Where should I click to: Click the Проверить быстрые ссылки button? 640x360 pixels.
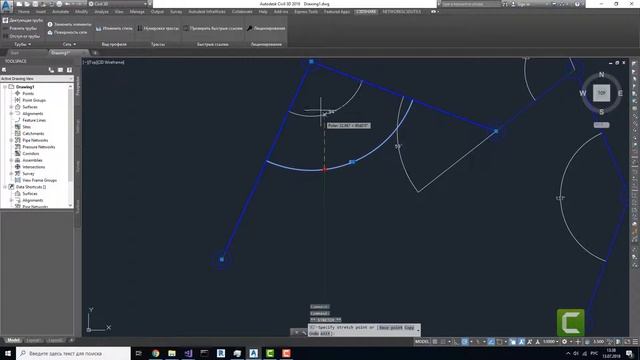[213, 29]
